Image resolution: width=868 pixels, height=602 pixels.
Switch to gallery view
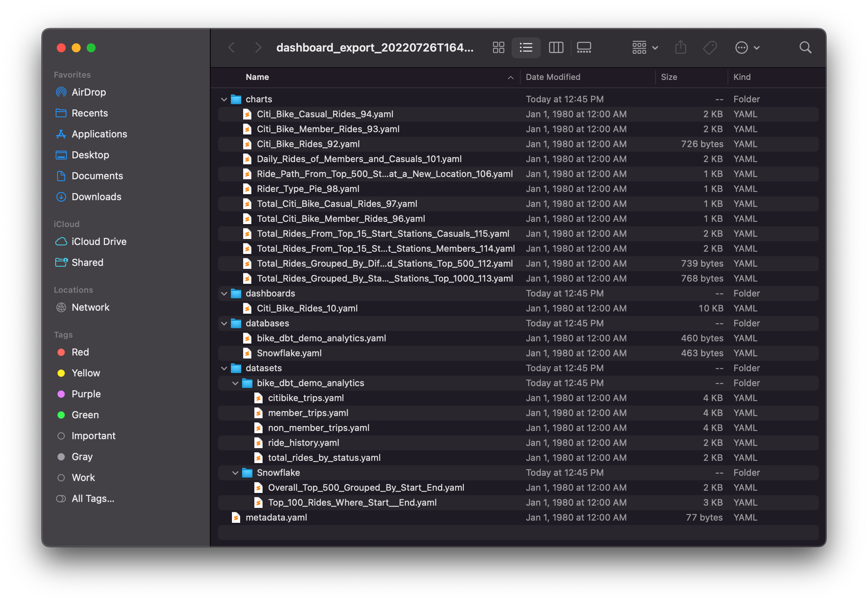tap(583, 47)
